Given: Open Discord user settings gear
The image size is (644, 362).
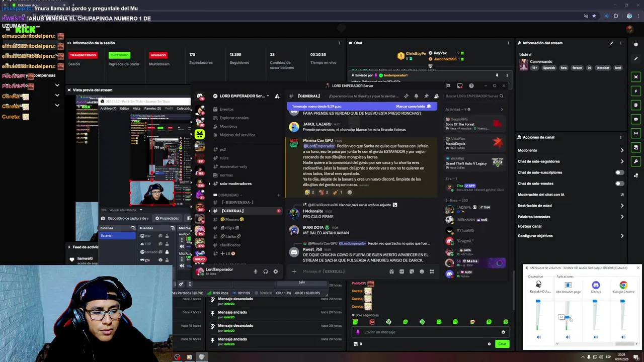Looking at the screenshot, I should 275,271.
